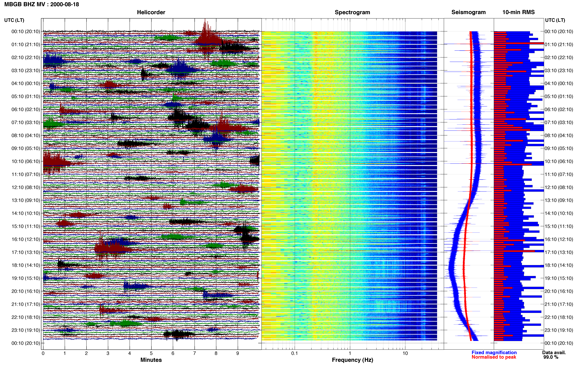Click the right 'UTC (LT)' axis label

tap(555, 20)
